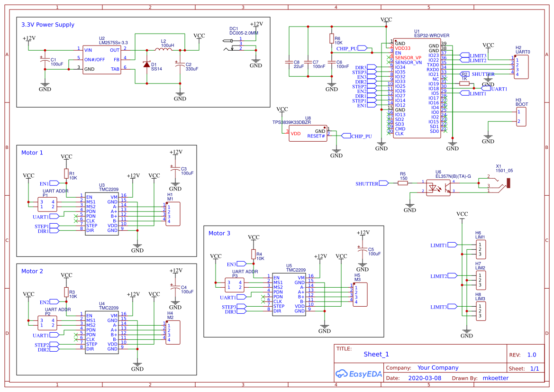Select the H2 UART0 header
Viewport: 554px width, 392px height.
[521, 67]
